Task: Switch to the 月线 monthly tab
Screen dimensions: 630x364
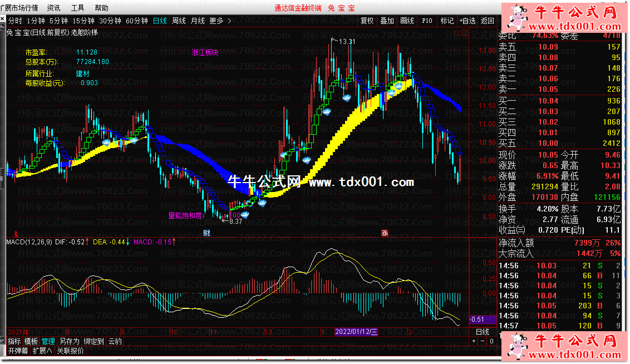Action: click(x=198, y=21)
